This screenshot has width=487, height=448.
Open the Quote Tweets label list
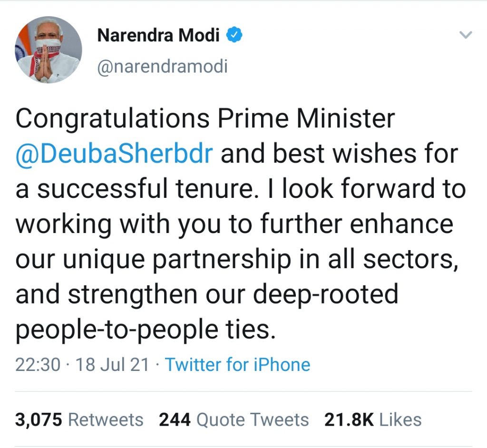click(253, 420)
